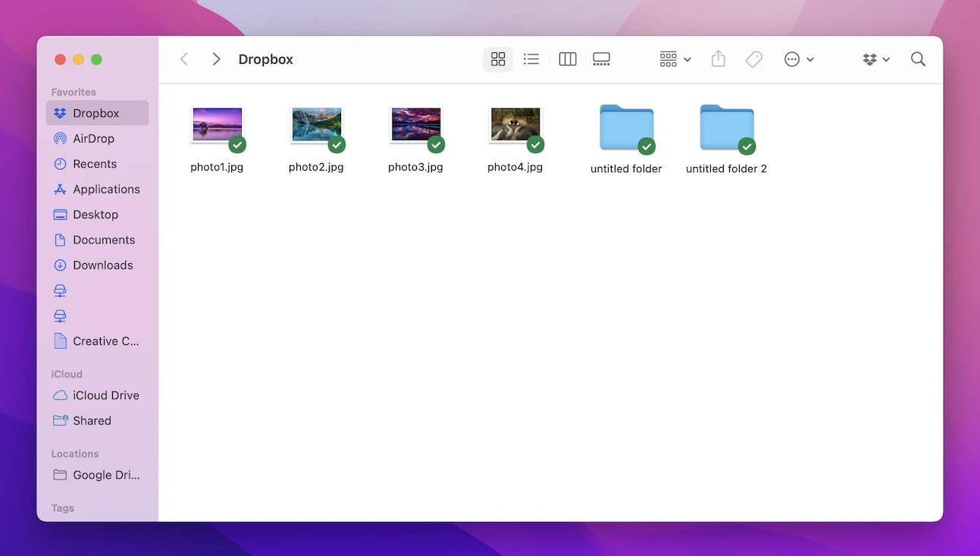Open the Search icon

[x=918, y=58]
